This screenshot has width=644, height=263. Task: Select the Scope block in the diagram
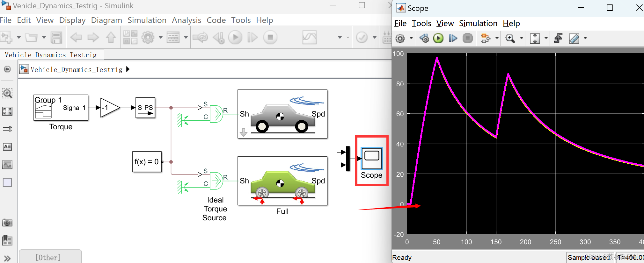click(372, 158)
